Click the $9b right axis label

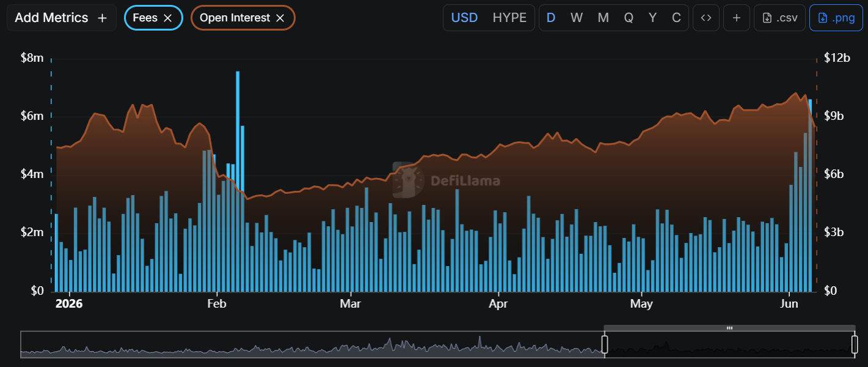click(x=834, y=116)
